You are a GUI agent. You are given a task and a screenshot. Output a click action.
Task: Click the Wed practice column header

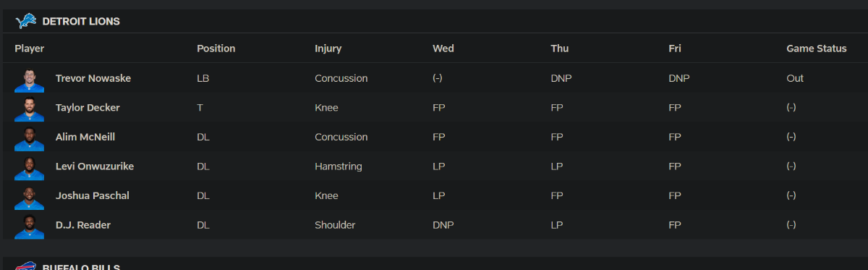click(443, 48)
